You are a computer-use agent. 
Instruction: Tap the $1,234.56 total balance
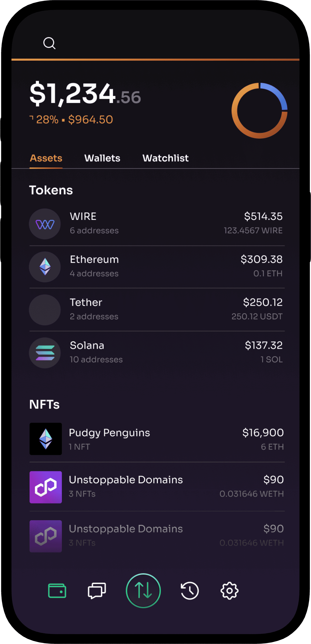(x=85, y=94)
